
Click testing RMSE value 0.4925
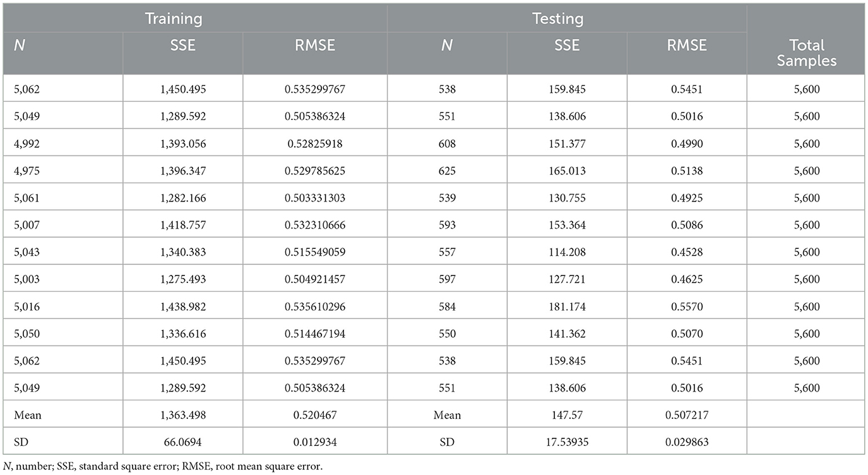686,198
